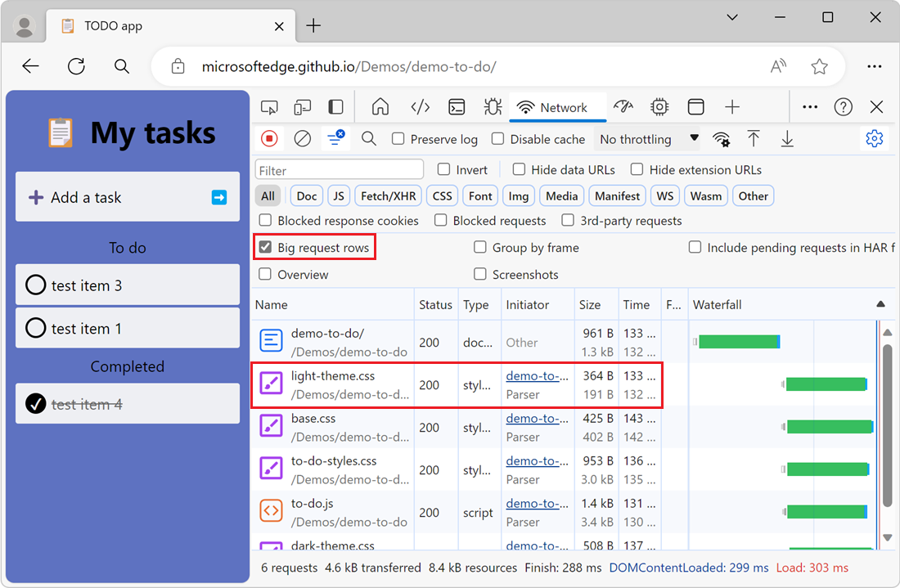Import a HAR file
The height and width of the screenshot is (588, 900).
point(754,138)
